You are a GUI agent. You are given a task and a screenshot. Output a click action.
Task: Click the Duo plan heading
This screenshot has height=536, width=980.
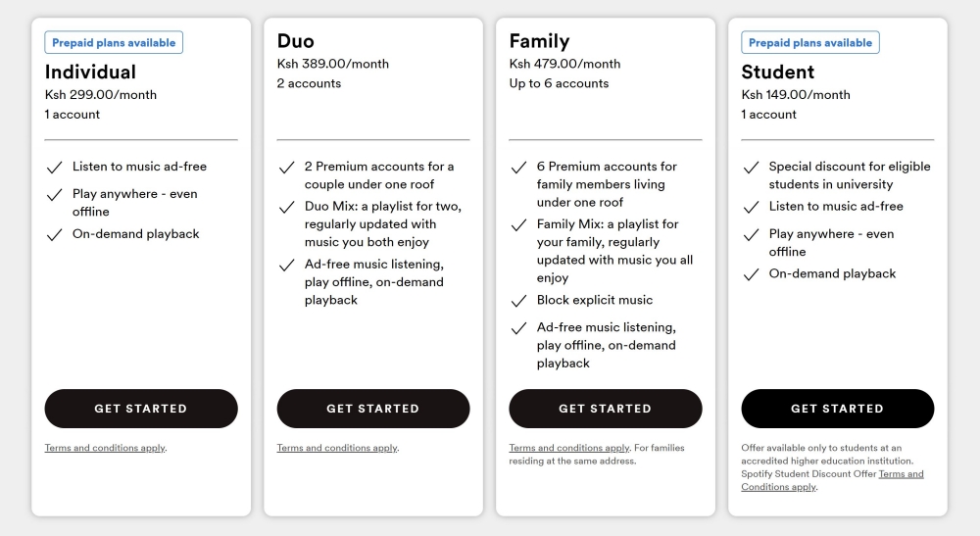(x=296, y=41)
